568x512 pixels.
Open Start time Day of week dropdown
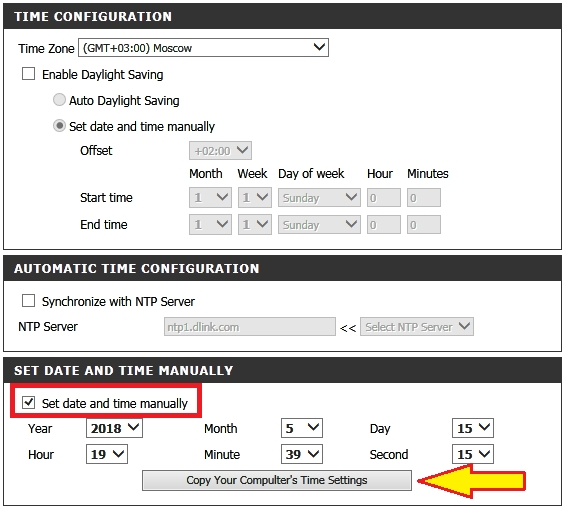click(x=319, y=198)
